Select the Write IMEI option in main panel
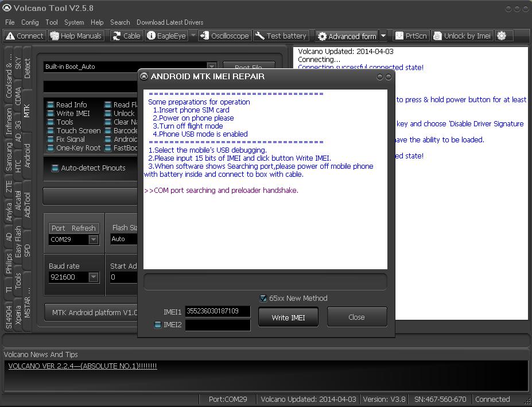 [x=69, y=114]
